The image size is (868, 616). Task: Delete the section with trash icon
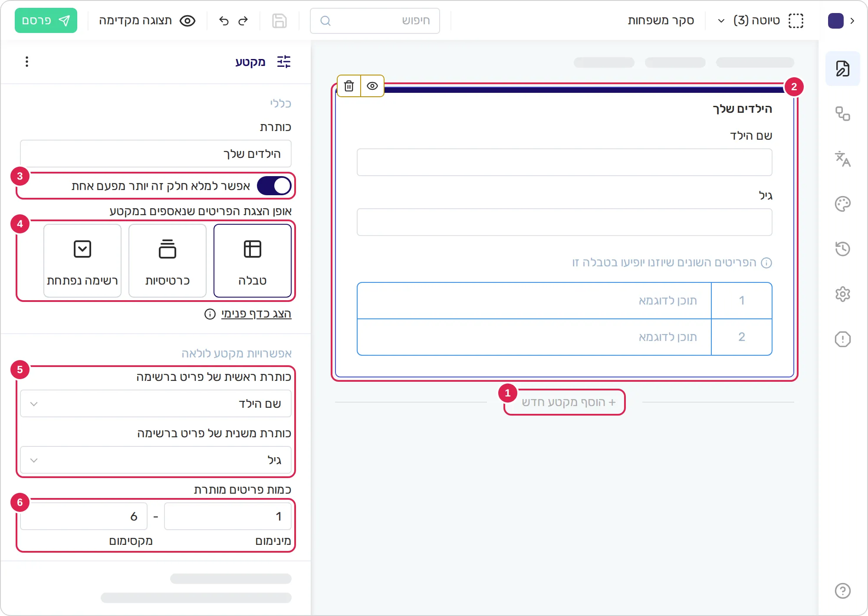[x=349, y=86]
